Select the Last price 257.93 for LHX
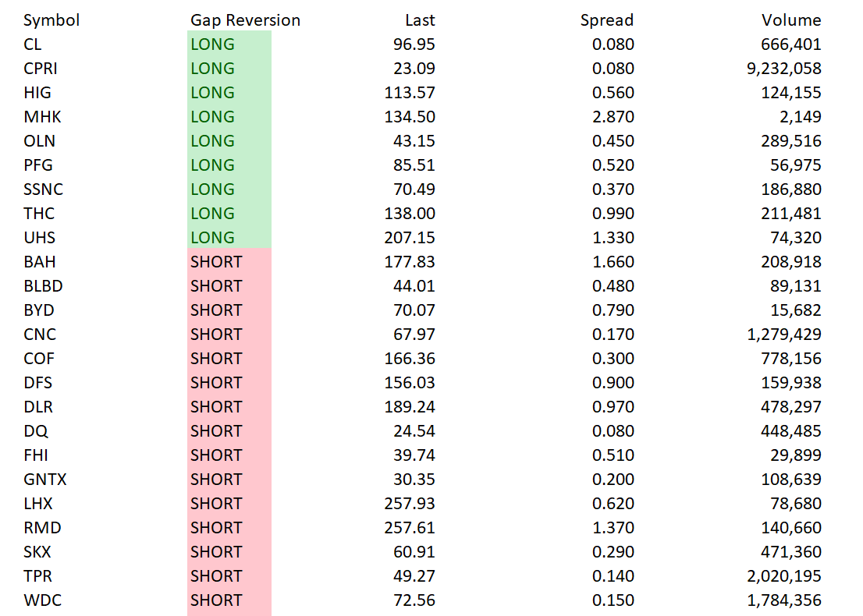The width and height of the screenshot is (863, 616). [x=410, y=503]
